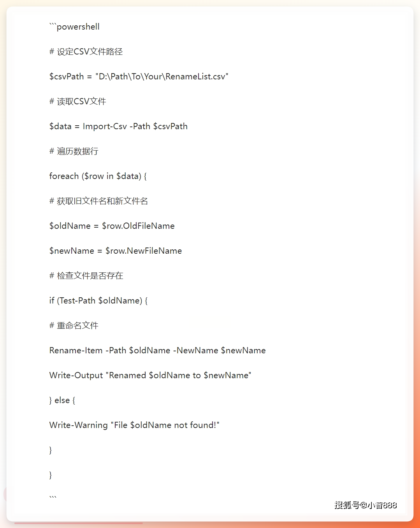Click the line 'if (Test-Path $oldName) {'
This screenshot has height=528, width=420.
tap(98, 301)
